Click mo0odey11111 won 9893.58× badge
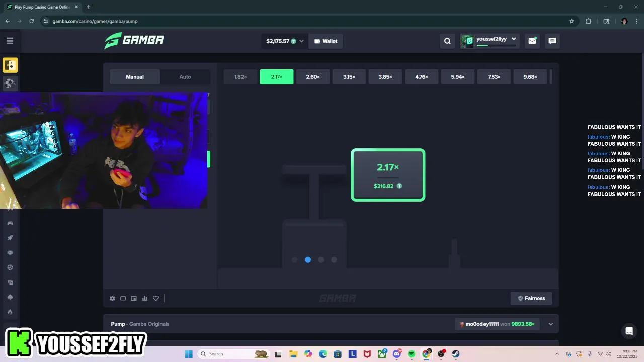This screenshot has width=644, height=362. coord(498,324)
